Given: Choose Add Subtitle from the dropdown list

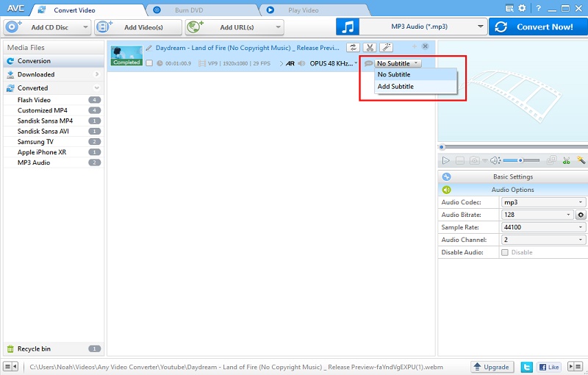Looking at the screenshot, I should point(415,86).
